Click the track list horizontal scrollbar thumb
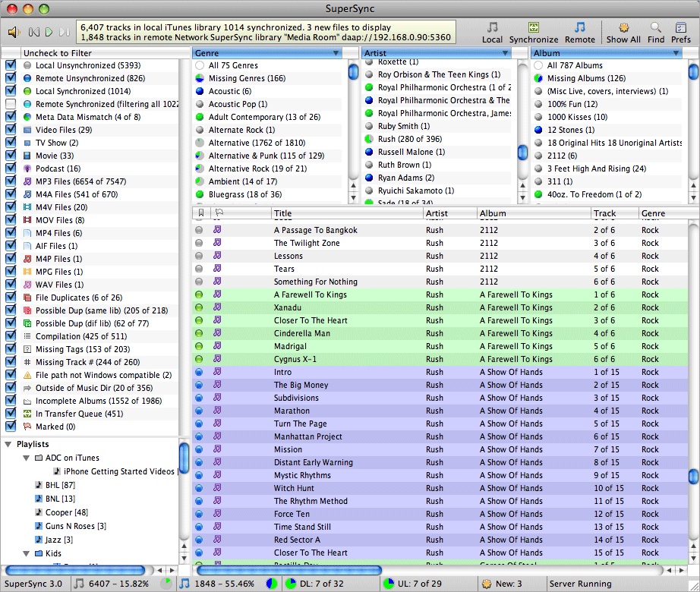This screenshot has width=700, height=592. 289,570
